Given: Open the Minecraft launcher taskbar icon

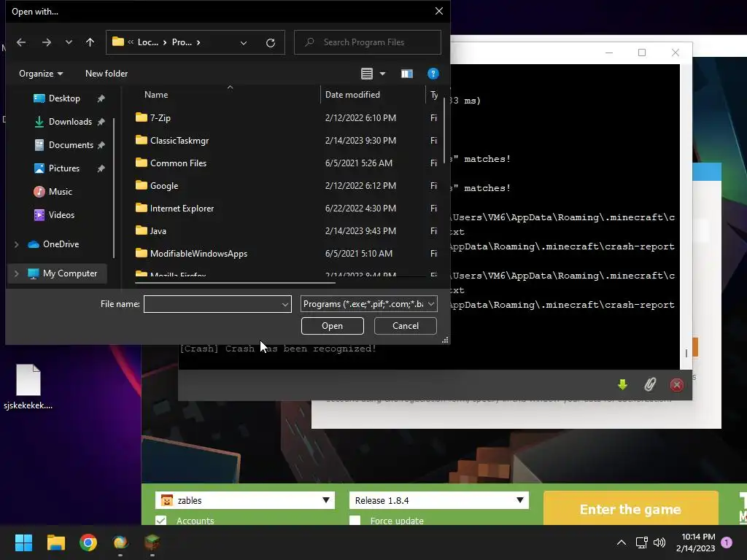Looking at the screenshot, I should 152,542.
